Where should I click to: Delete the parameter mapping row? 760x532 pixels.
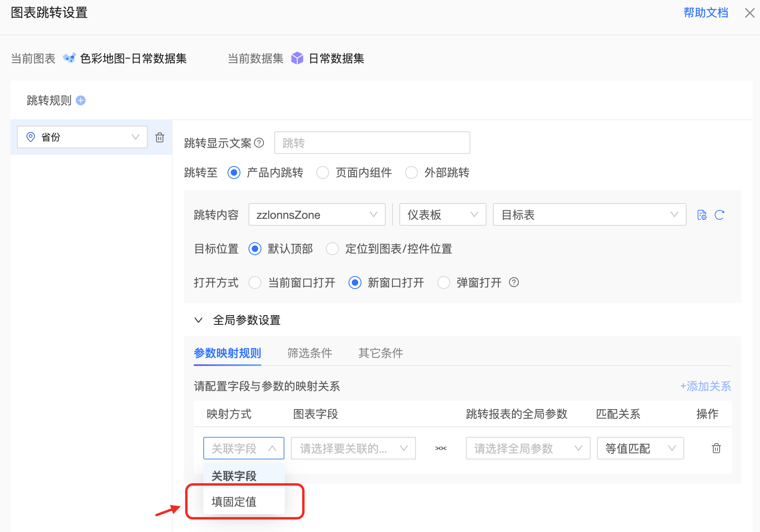coord(716,448)
